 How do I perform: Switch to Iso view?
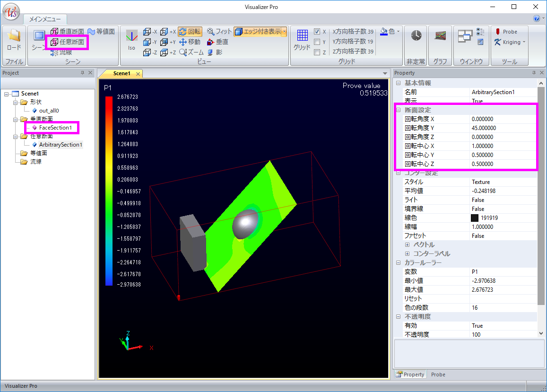131,39
